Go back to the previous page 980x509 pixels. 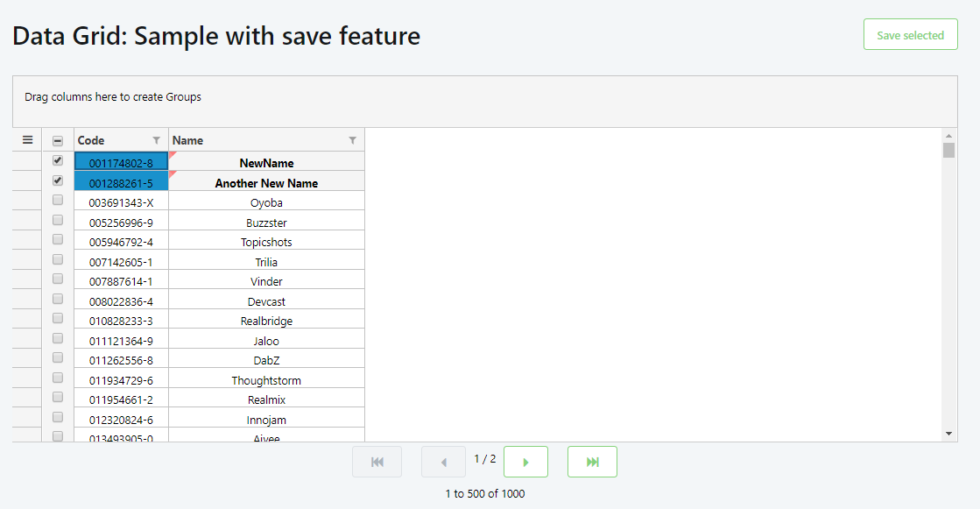click(x=443, y=462)
